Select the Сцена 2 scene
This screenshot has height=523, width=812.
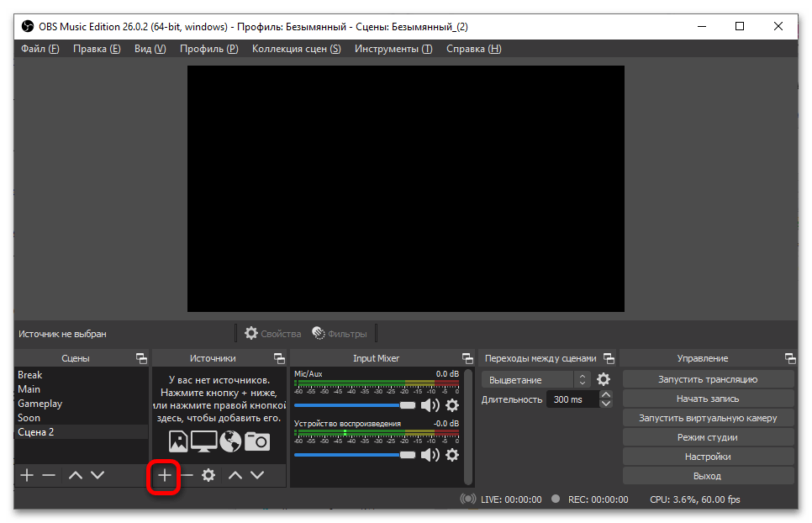pyautogui.click(x=82, y=432)
